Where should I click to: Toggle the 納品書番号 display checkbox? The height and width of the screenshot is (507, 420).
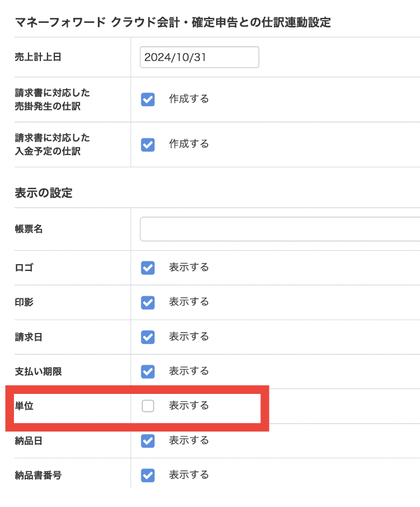(x=148, y=476)
